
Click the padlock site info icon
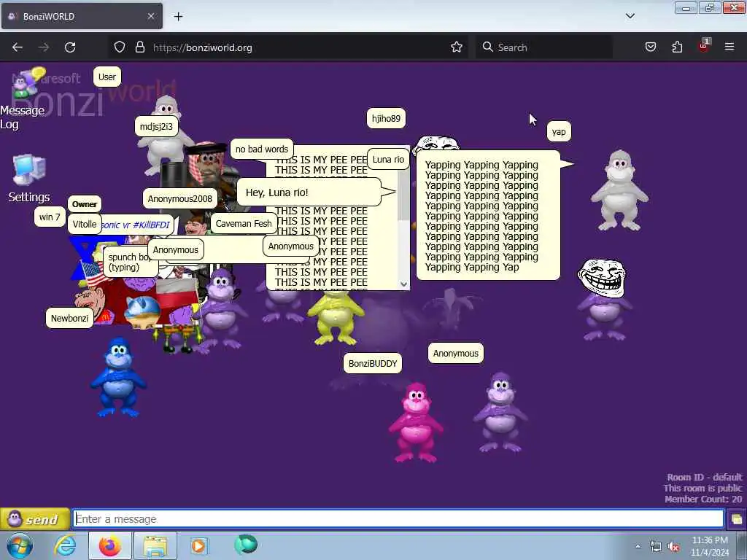pyautogui.click(x=139, y=47)
